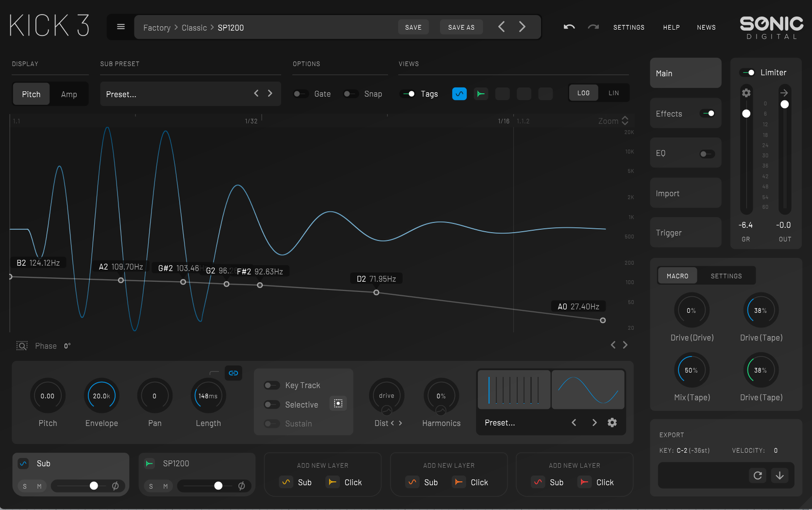Screen dimensions: 812x510
Task: Open waveform preset settings gear
Action: click(x=612, y=423)
